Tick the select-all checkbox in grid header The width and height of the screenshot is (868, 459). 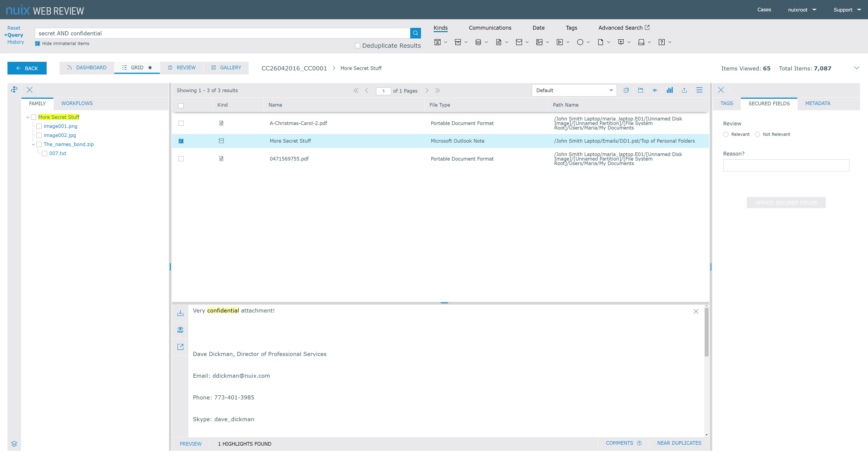181,106
